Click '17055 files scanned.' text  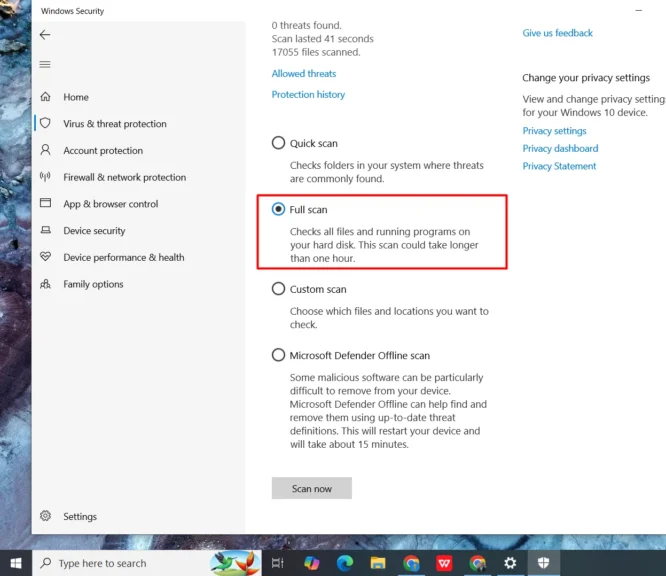tap(316, 52)
